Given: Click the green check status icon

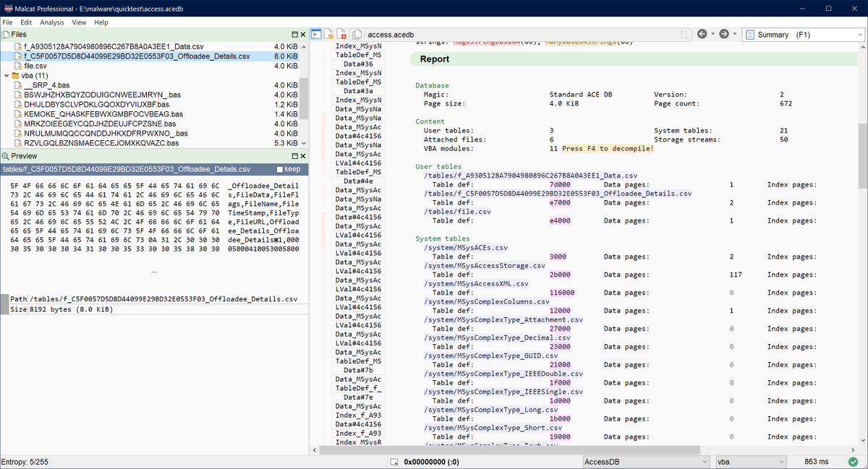Looking at the screenshot, I should coord(854,462).
